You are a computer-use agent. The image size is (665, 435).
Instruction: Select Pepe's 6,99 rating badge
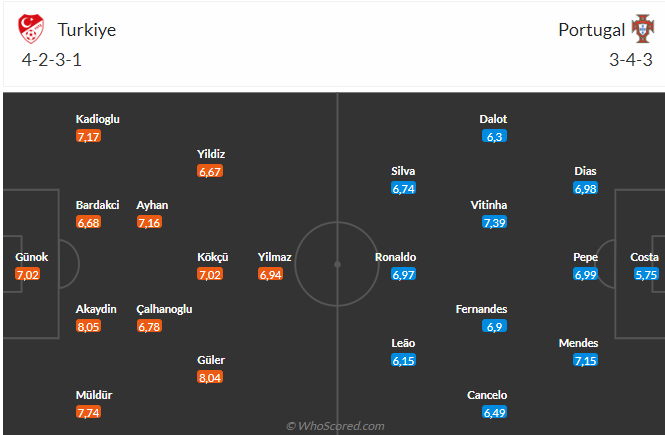pos(586,274)
